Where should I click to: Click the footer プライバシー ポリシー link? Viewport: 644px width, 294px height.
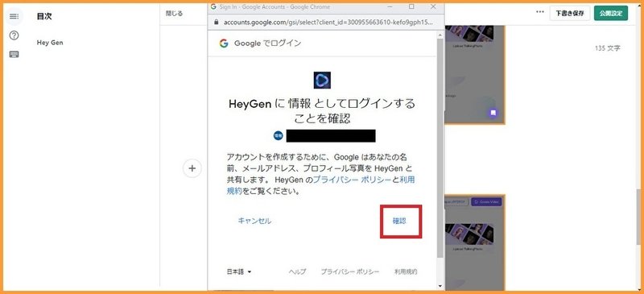350,271
